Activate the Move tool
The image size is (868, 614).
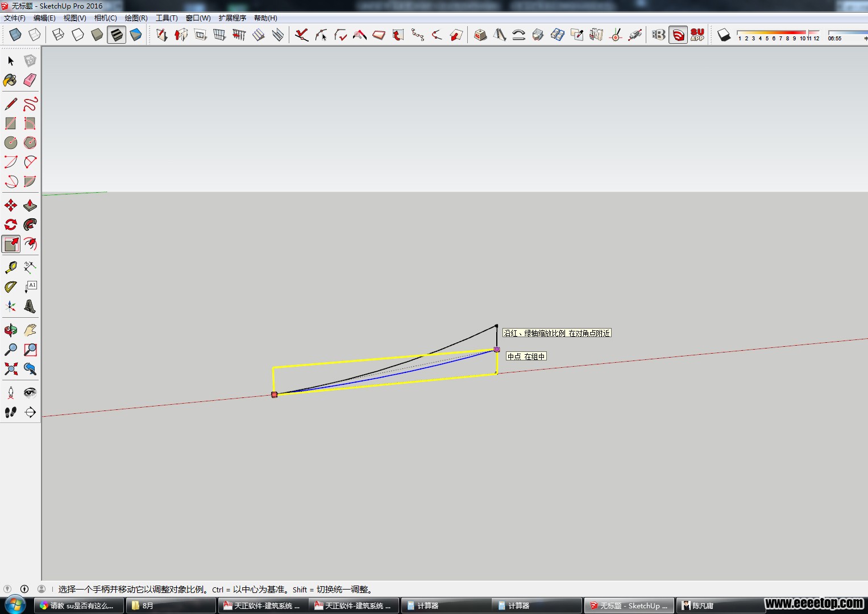(x=11, y=205)
